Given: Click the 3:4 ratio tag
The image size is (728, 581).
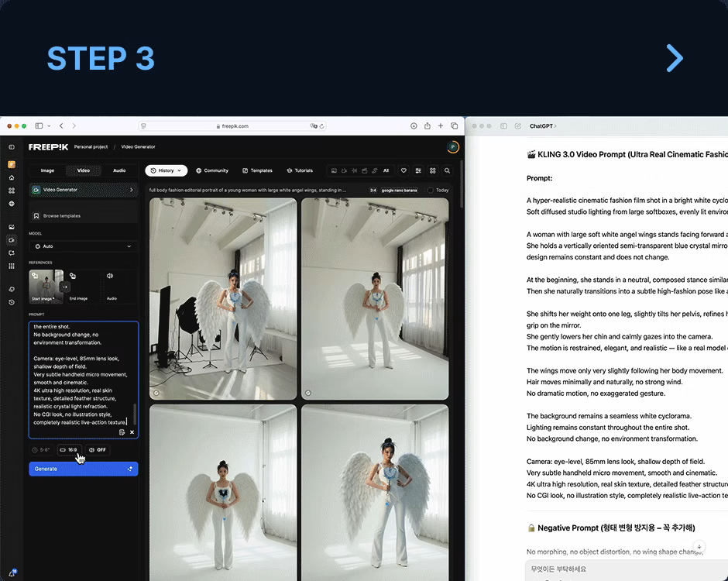Looking at the screenshot, I should click(x=373, y=190).
